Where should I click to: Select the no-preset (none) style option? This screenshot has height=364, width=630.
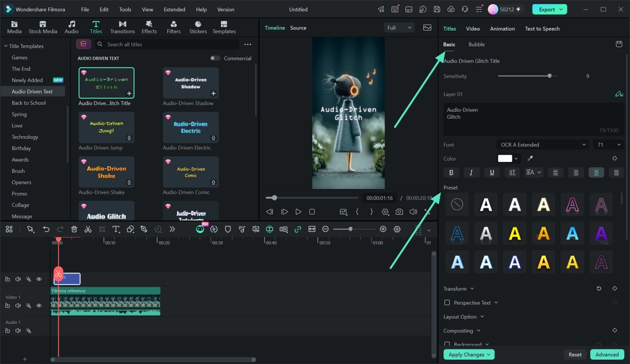pyautogui.click(x=457, y=205)
